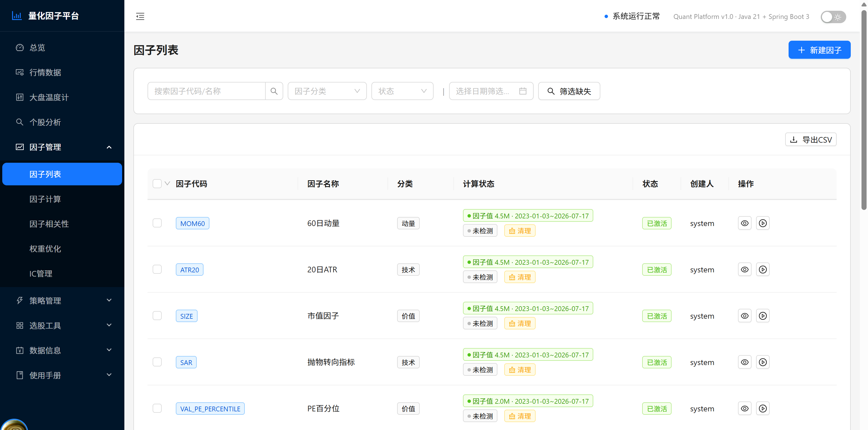Run calculation for VAL_PE_PERCENTILE via play icon
The width and height of the screenshot is (868, 430).
click(763, 408)
